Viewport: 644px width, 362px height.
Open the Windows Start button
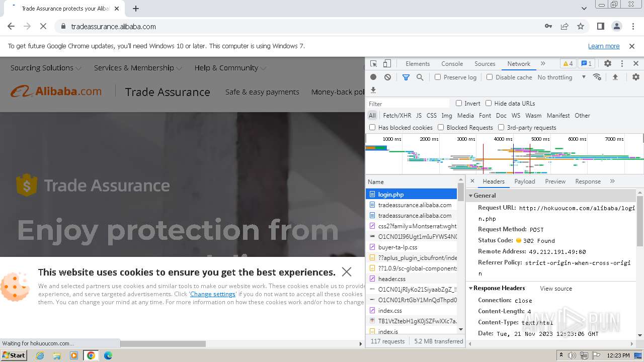pos(14,355)
